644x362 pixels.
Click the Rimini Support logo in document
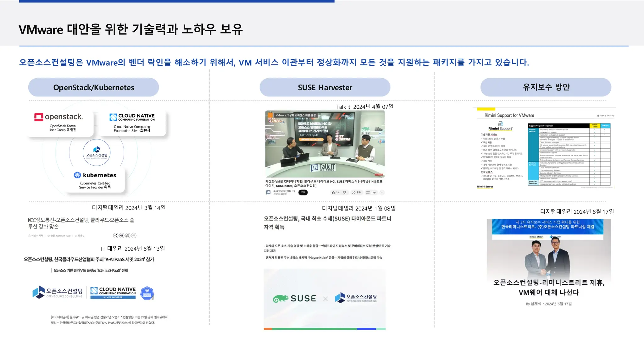pos(500,126)
